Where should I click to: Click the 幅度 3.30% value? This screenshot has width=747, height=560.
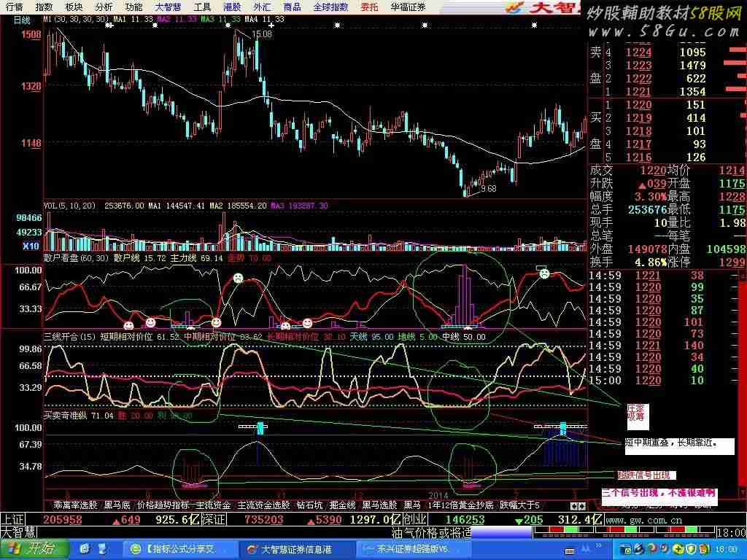click(x=651, y=196)
